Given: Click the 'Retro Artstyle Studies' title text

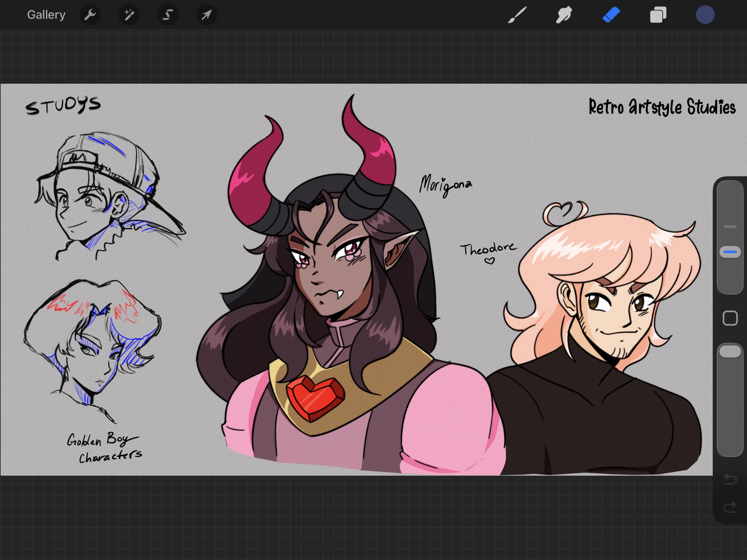Looking at the screenshot, I should pyautogui.click(x=662, y=107).
